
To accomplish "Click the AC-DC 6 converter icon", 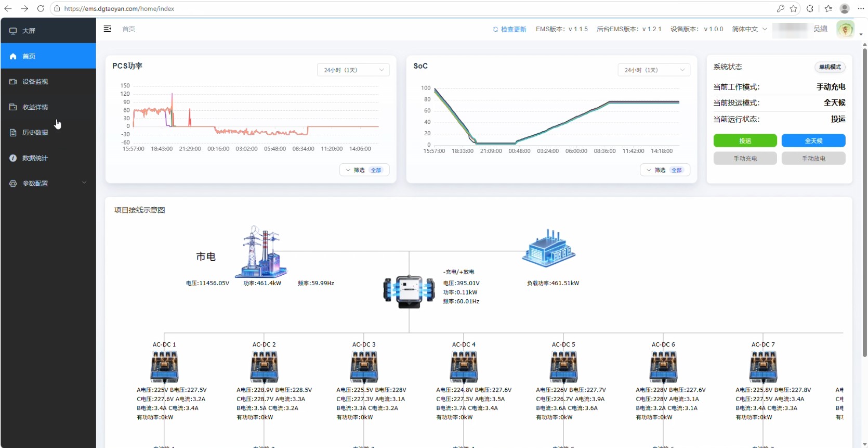I will pyautogui.click(x=663, y=367).
